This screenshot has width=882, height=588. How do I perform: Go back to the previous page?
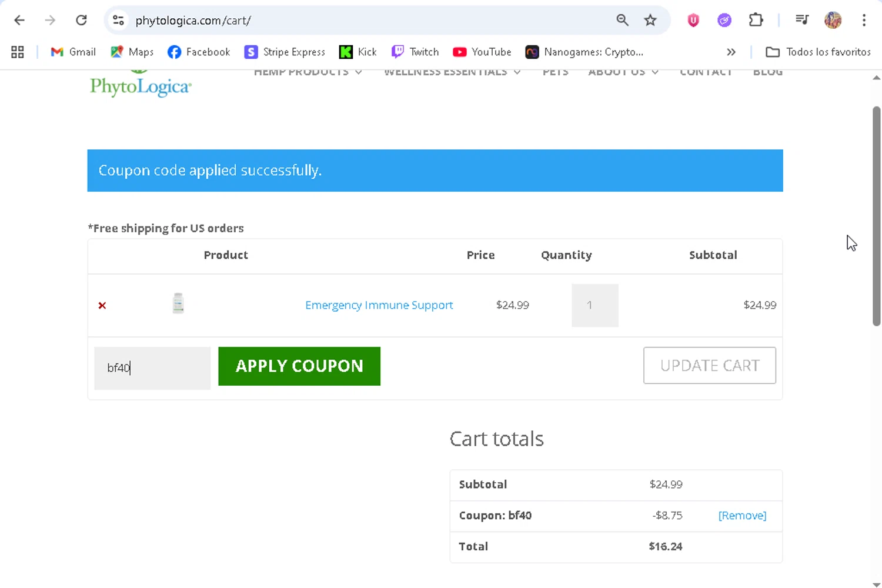[x=19, y=21]
